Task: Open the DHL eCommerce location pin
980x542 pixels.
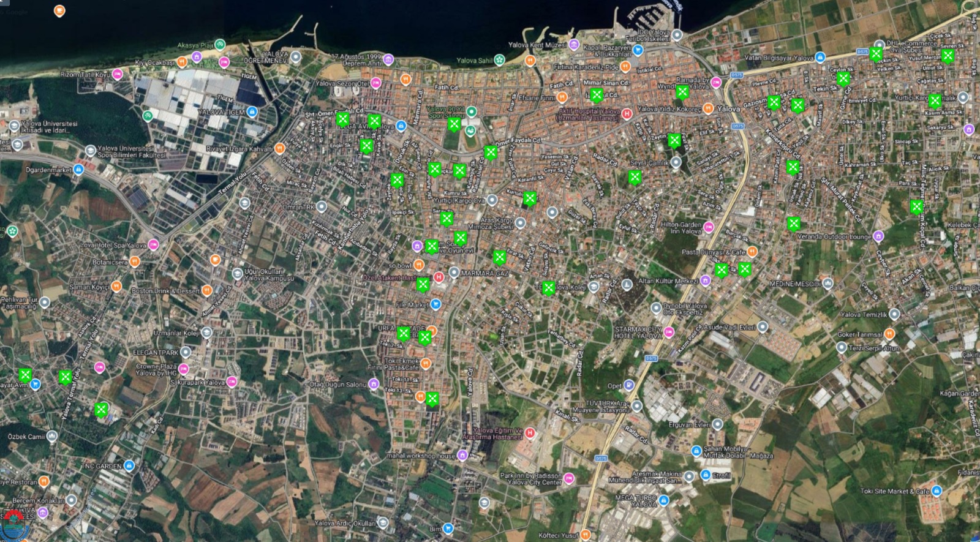Action: [x=880, y=45]
